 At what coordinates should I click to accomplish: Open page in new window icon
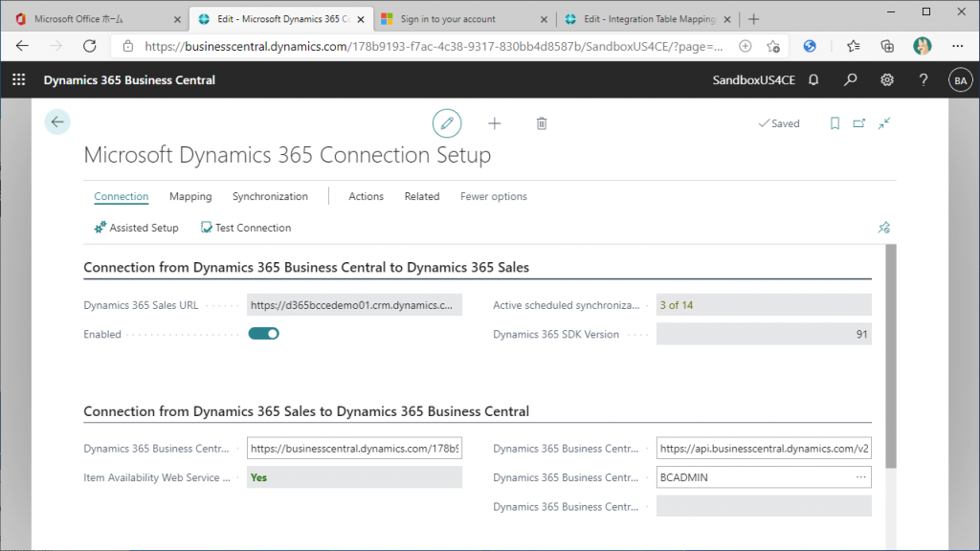point(859,123)
